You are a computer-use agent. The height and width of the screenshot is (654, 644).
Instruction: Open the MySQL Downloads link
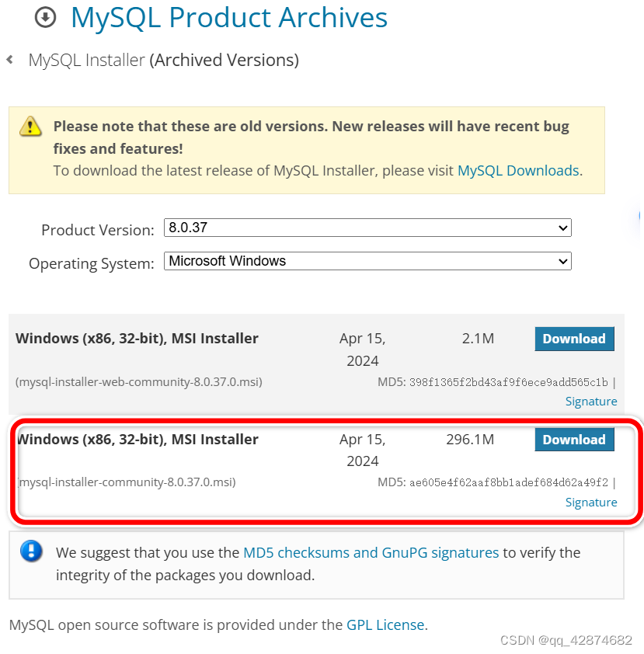[517, 170]
